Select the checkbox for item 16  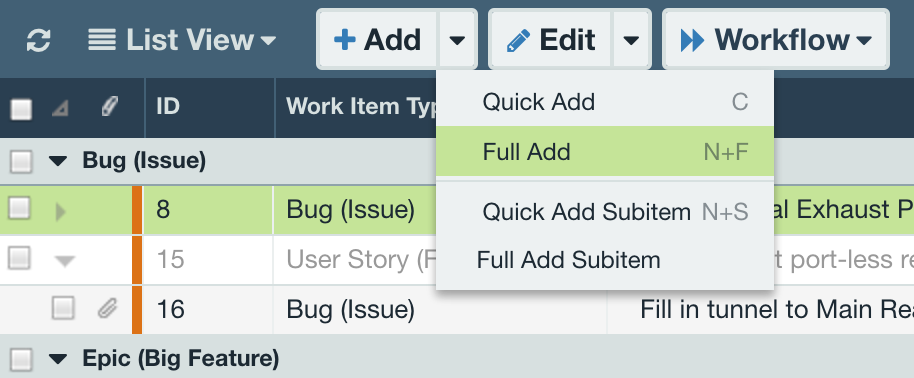[x=62, y=309]
